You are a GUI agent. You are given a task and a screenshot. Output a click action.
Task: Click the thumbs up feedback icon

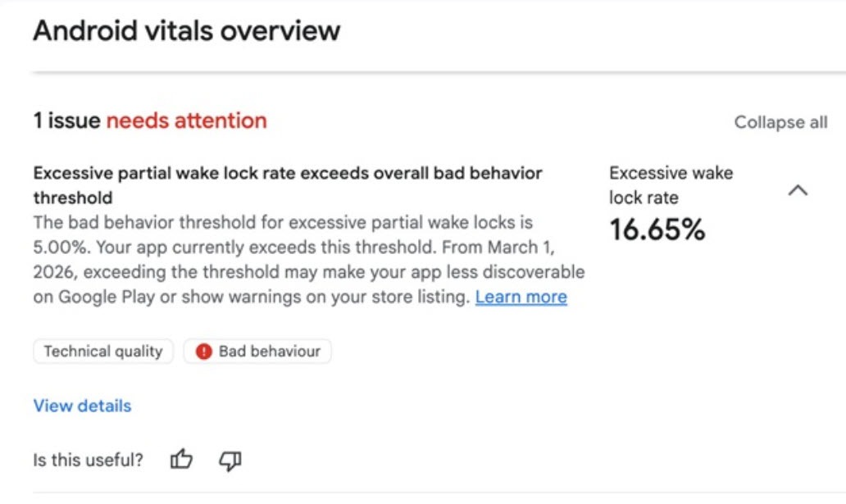[181, 461]
